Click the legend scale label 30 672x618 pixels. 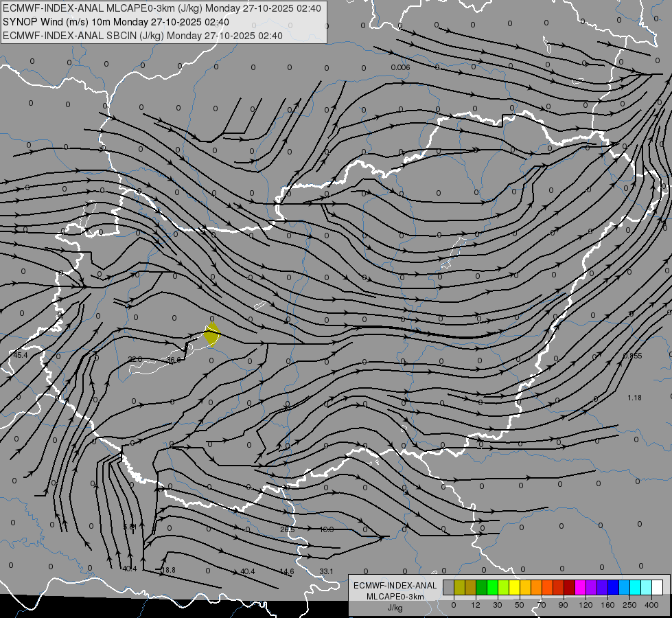(498, 605)
